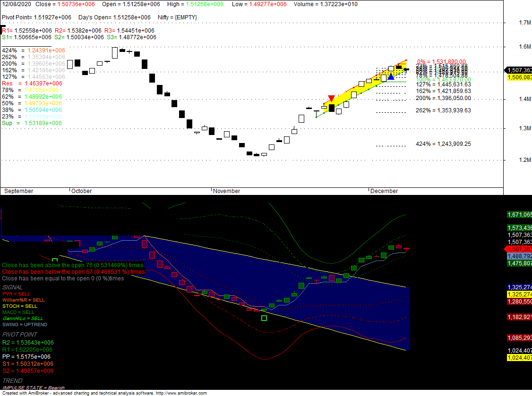Click the green 1,671,065 axis tag
The height and width of the screenshot is (396, 532).
click(x=519, y=215)
